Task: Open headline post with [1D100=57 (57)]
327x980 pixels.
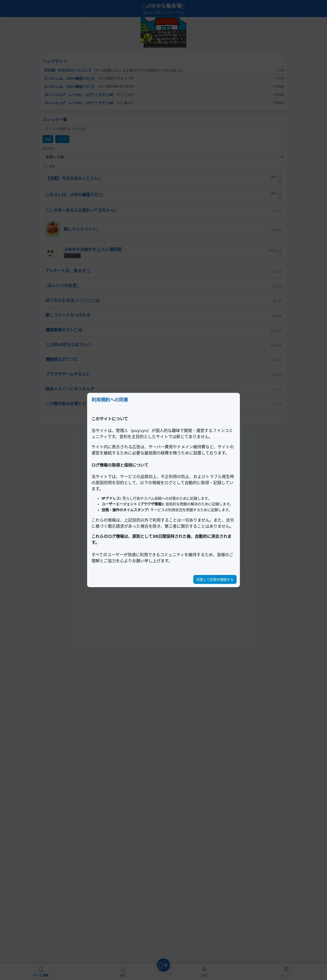Action: (x=163, y=86)
